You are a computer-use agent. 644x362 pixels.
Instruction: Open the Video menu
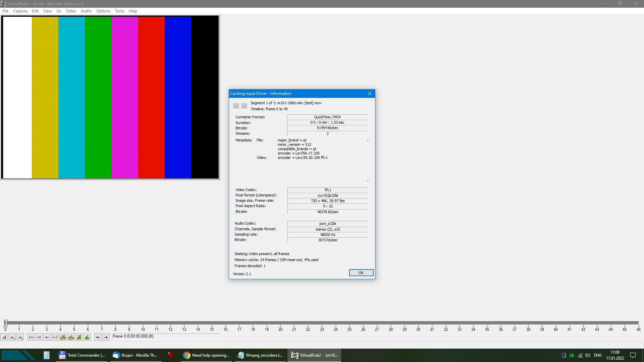coord(71,11)
